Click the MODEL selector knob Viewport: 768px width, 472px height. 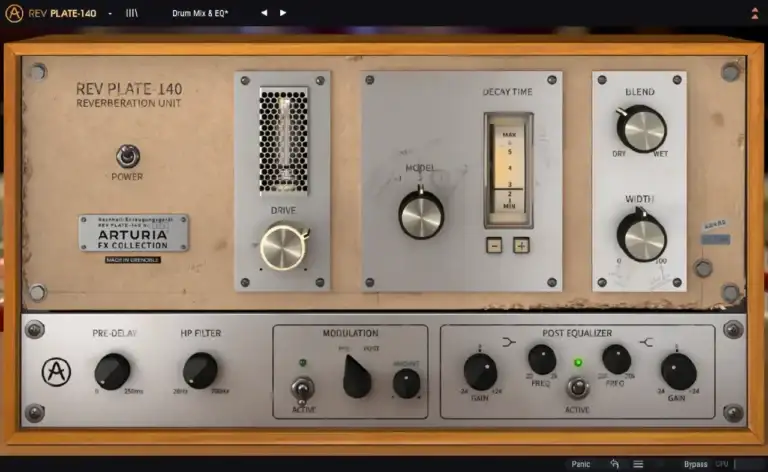click(x=421, y=215)
